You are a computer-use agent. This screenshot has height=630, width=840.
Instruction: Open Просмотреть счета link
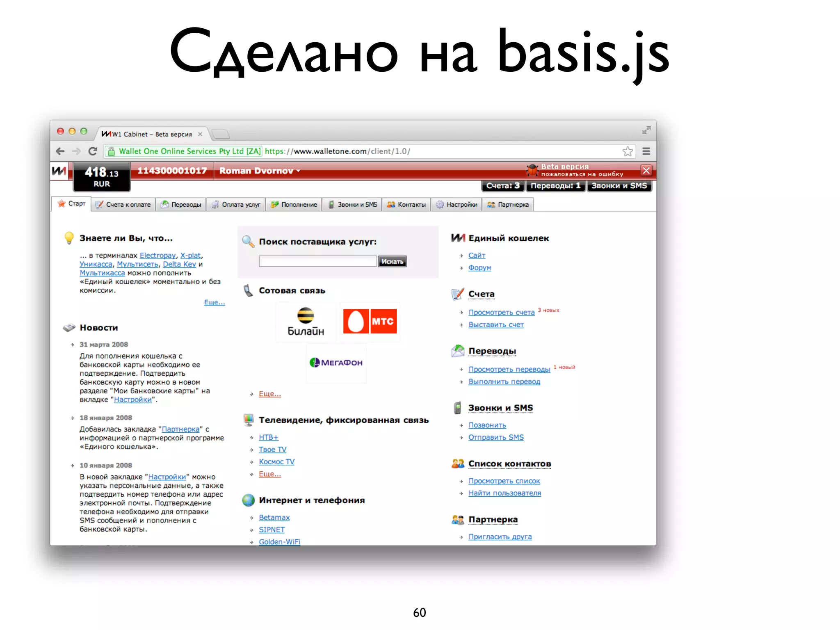pos(502,313)
